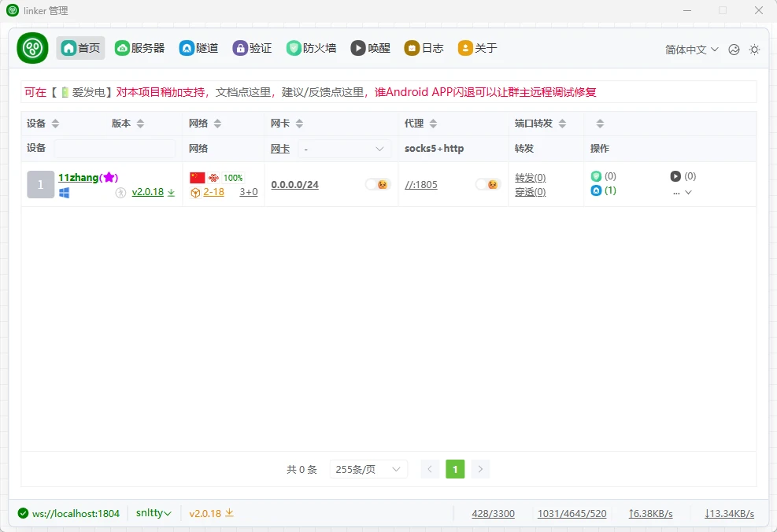Expand the ... more actions dropdown
777x532 pixels.
(683, 193)
